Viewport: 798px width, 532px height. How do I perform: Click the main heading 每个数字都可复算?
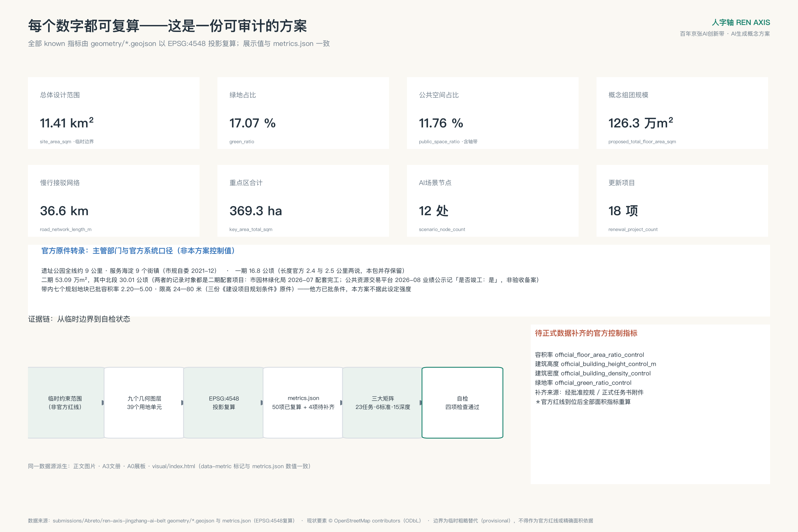(x=168, y=26)
